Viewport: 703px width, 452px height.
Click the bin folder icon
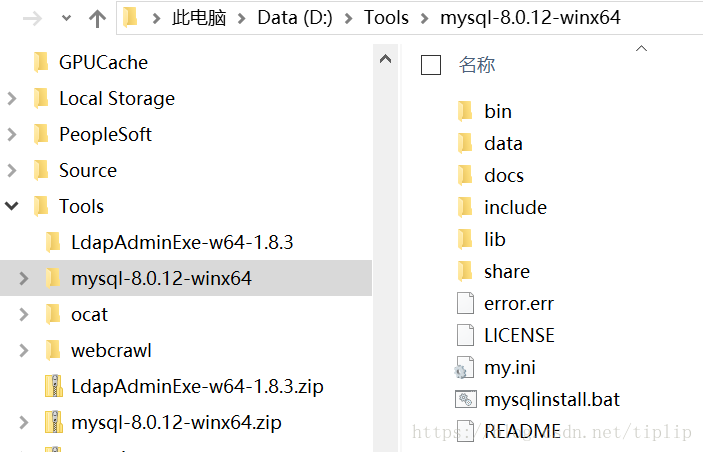pyautogui.click(x=464, y=111)
